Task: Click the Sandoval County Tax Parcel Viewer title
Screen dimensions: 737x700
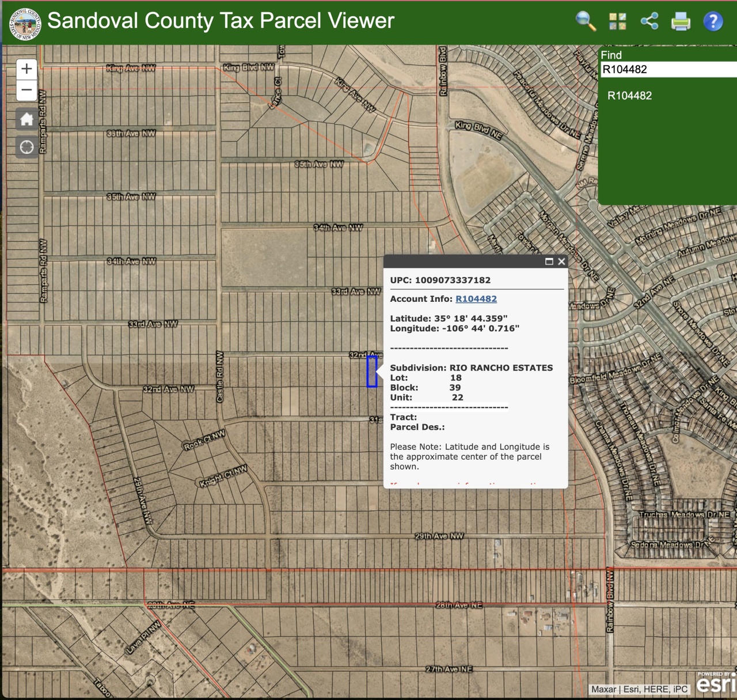Action: 221,21
